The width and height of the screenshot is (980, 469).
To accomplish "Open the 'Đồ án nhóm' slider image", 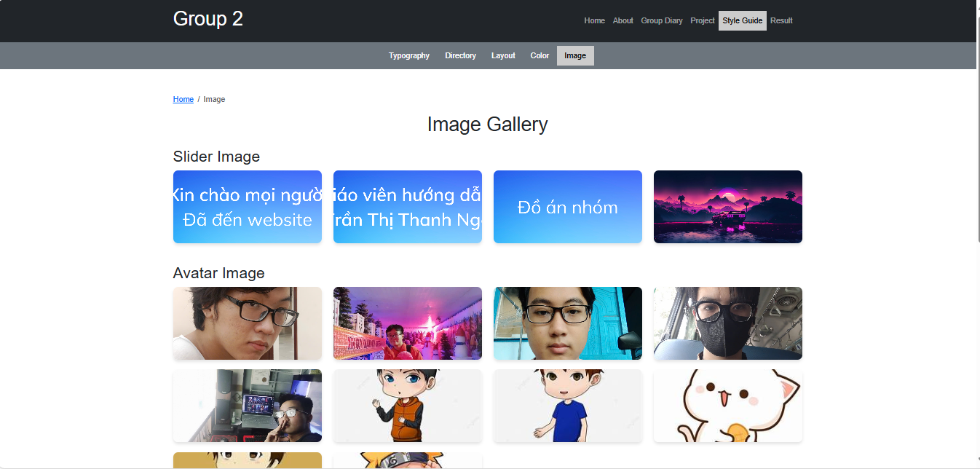I will [x=567, y=207].
